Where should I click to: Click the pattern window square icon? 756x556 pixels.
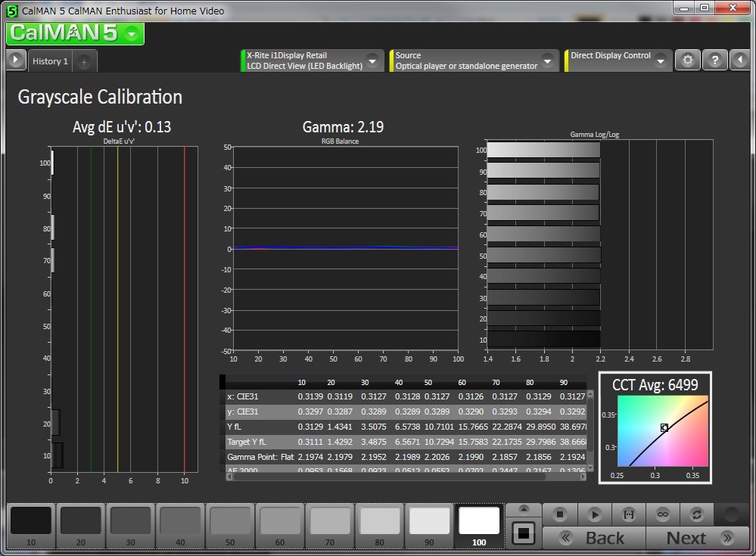tap(523, 533)
